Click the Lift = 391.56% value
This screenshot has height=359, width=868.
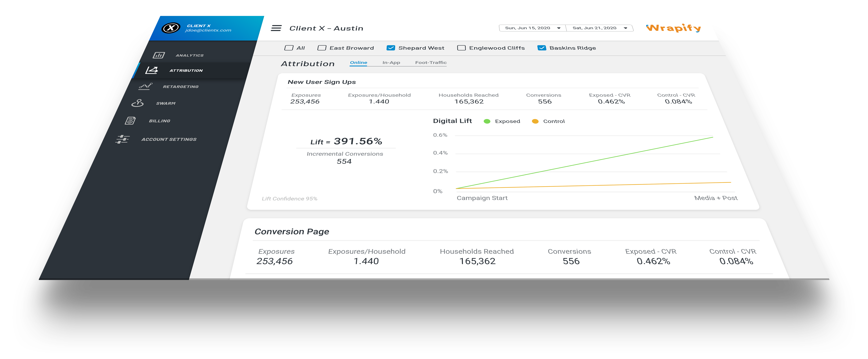point(346,141)
